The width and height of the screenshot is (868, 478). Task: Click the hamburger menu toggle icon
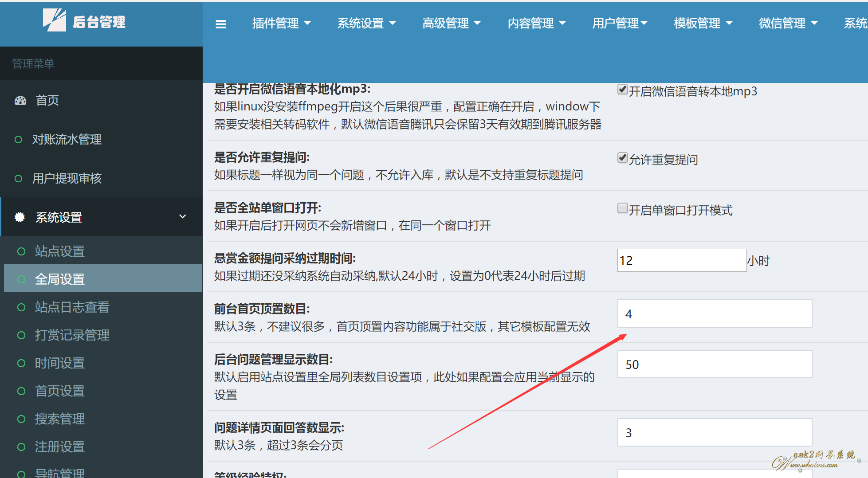coord(220,24)
